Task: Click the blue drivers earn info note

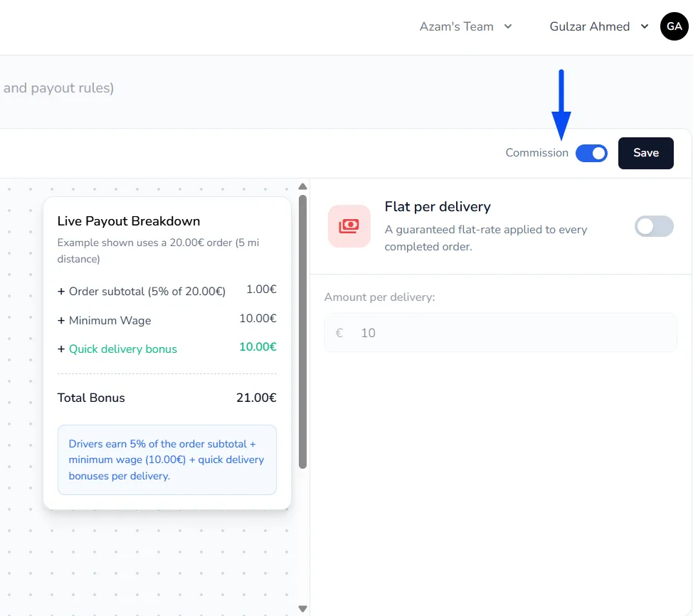Action: click(167, 460)
